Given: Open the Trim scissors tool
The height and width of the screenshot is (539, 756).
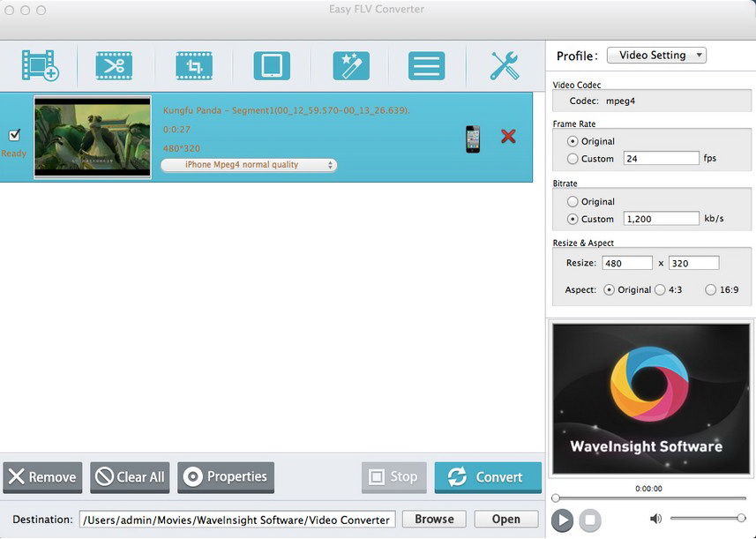Looking at the screenshot, I should click(x=114, y=65).
